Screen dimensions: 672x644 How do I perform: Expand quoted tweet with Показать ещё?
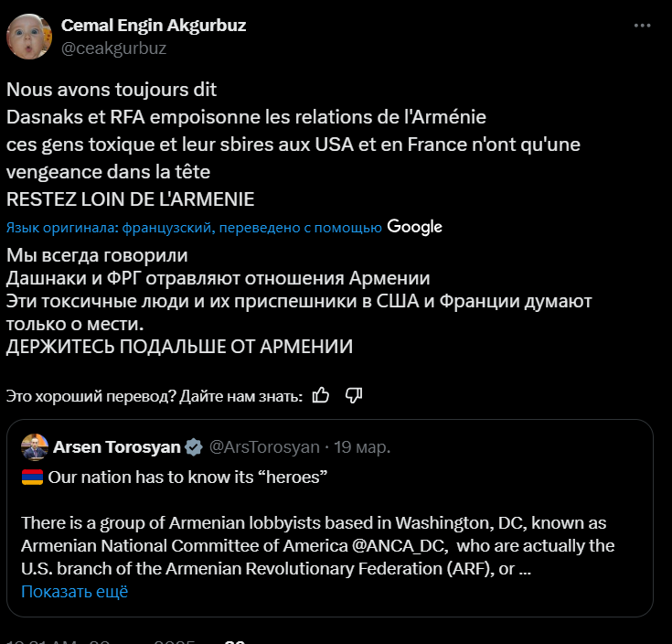pyautogui.click(x=74, y=591)
